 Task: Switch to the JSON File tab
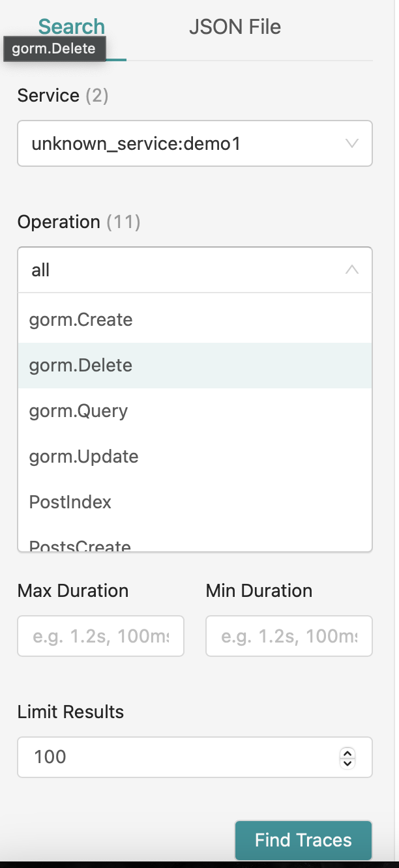tap(235, 27)
